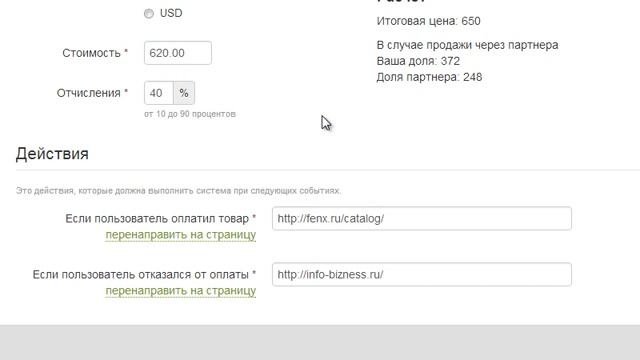The height and width of the screenshot is (360, 640).
Task: Select the USD currency radio button
Action: pyautogui.click(x=149, y=13)
